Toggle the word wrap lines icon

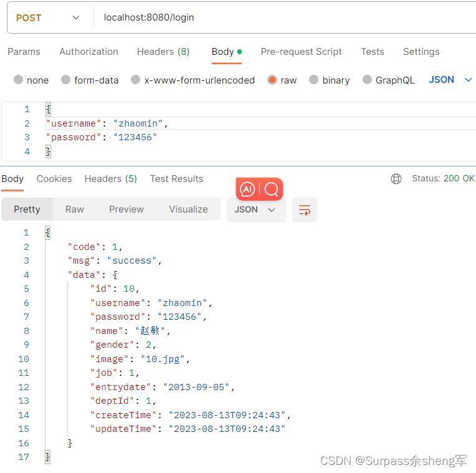[305, 210]
